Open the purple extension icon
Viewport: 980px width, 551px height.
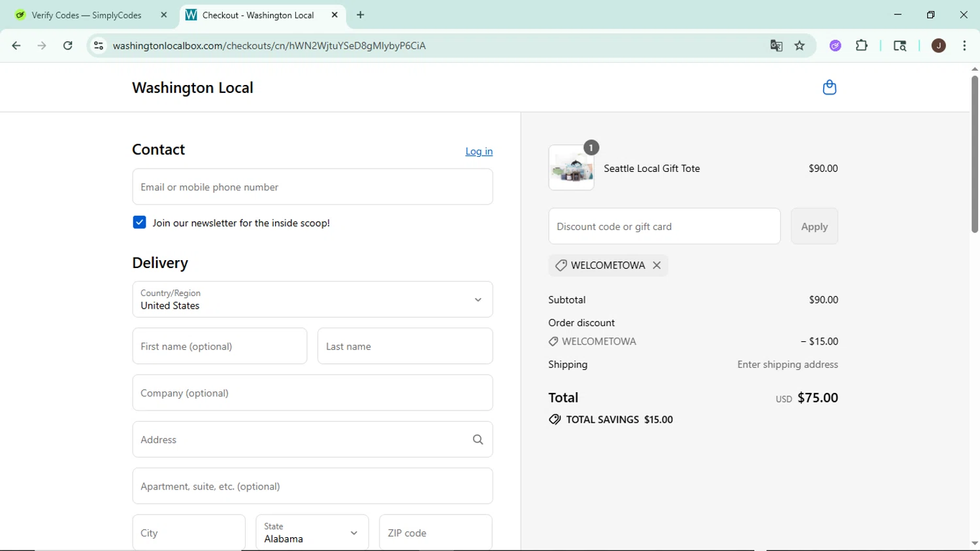click(x=836, y=46)
